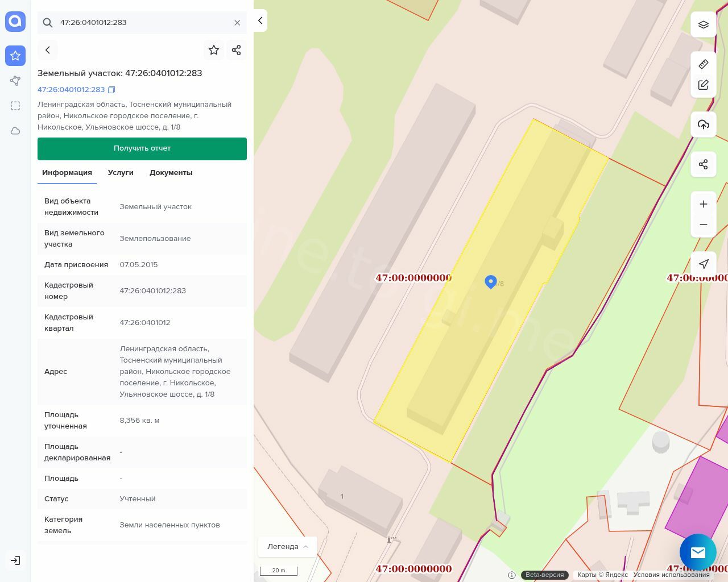Click the login icon at sidebar bottom
The image size is (728, 582).
coord(15,560)
